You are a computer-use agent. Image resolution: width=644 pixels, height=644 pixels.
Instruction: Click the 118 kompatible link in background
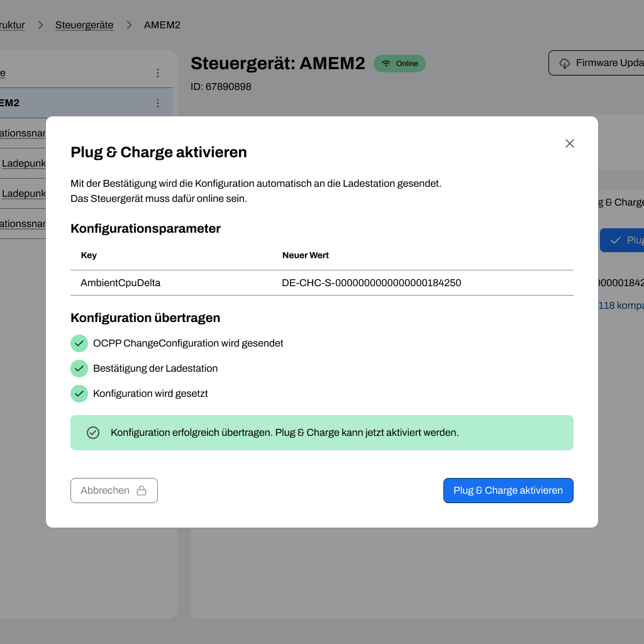[x=621, y=306]
